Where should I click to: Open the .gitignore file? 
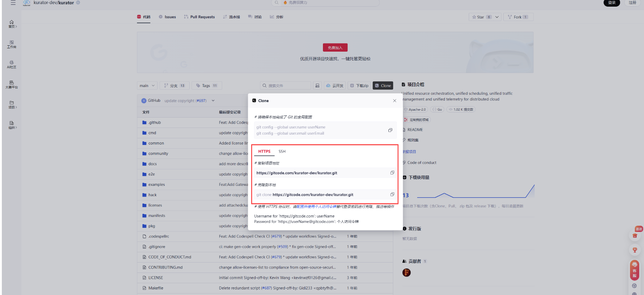[x=157, y=247]
